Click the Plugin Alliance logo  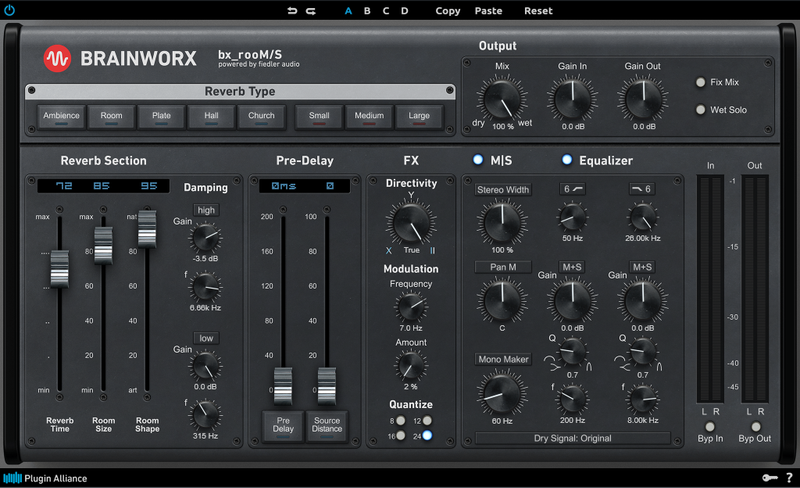(x=45, y=478)
